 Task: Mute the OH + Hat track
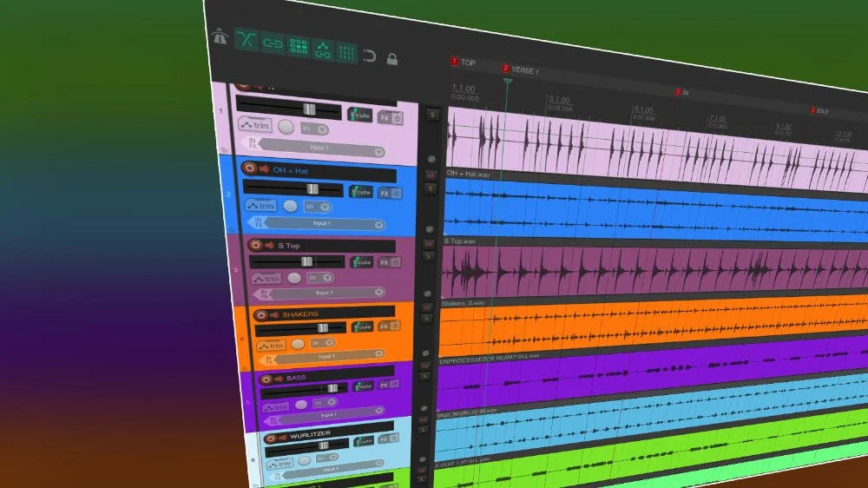[430, 175]
